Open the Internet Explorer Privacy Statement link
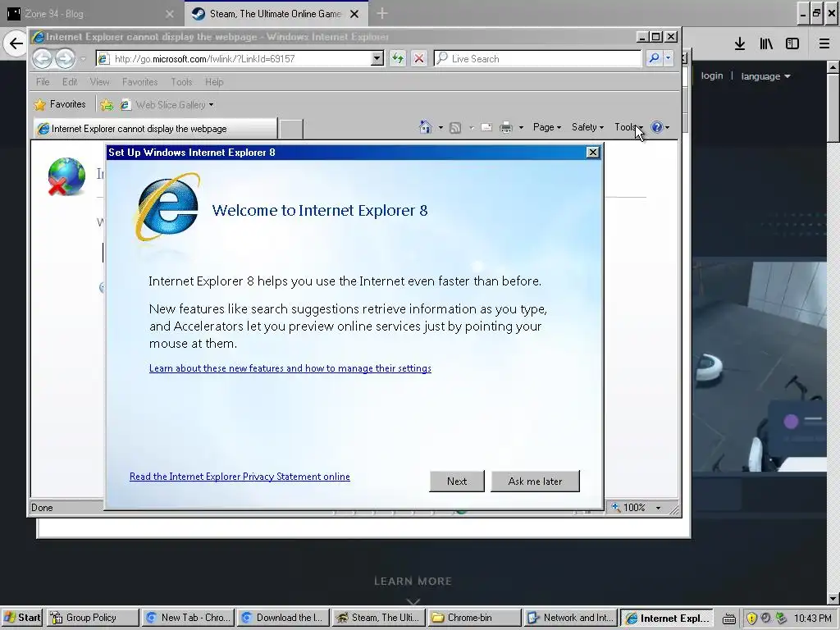This screenshot has width=840, height=630. pos(240,477)
